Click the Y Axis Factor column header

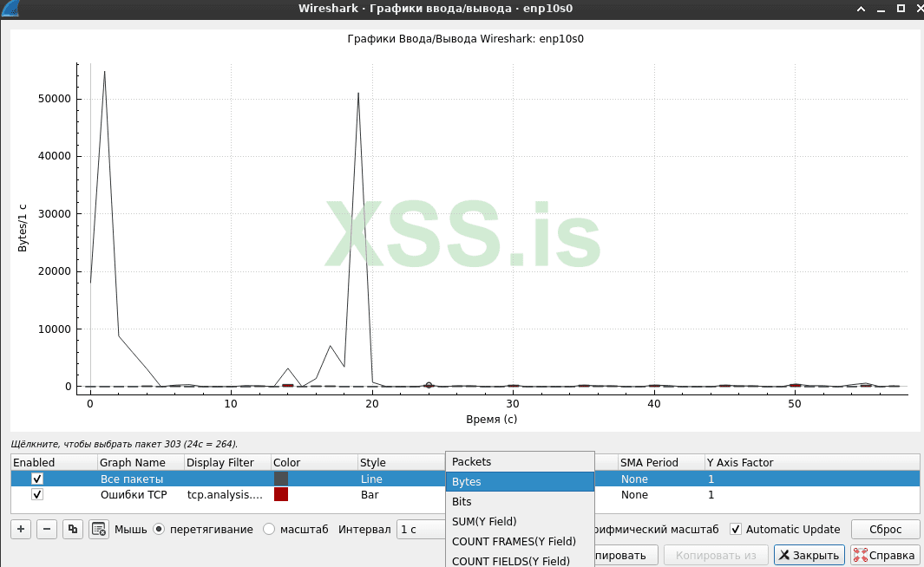(x=812, y=462)
